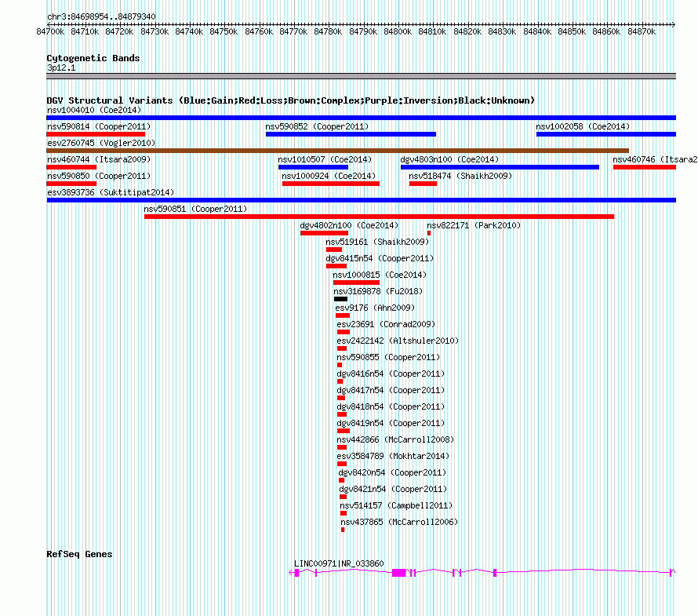Open the nsv590850 (Cooper2011) label
Screen dimensions: 698x616
[x=99, y=176]
